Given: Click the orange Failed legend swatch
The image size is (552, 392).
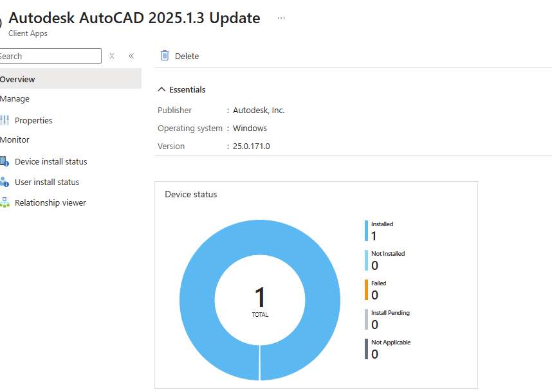Looking at the screenshot, I should (x=367, y=290).
